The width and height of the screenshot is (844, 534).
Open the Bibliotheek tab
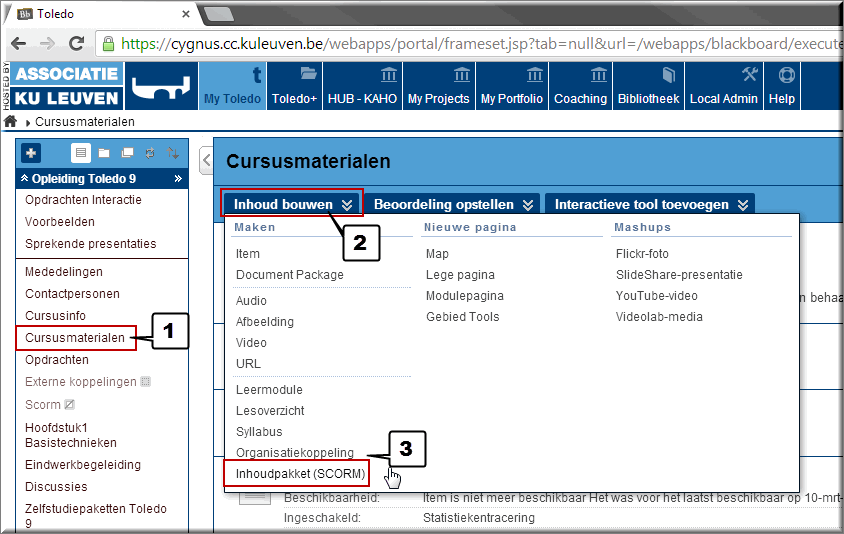(x=649, y=86)
